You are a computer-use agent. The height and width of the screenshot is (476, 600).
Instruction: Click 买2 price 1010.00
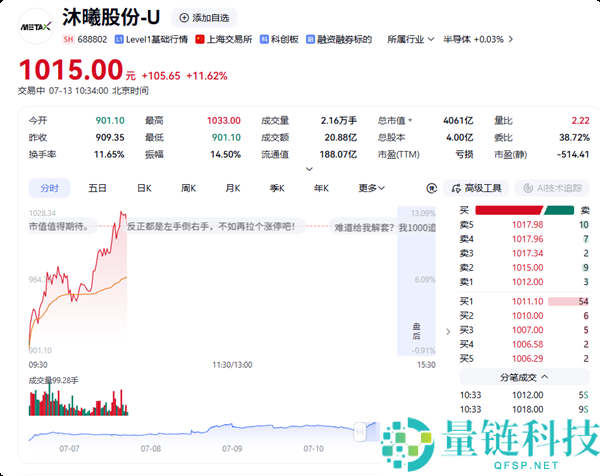tap(528, 316)
